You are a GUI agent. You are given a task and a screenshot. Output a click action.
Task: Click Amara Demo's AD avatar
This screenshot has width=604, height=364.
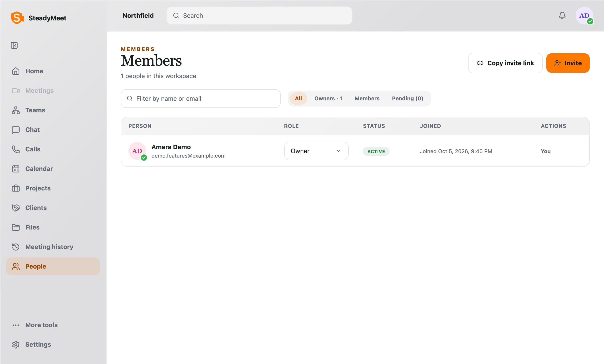[x=137, y=151]
